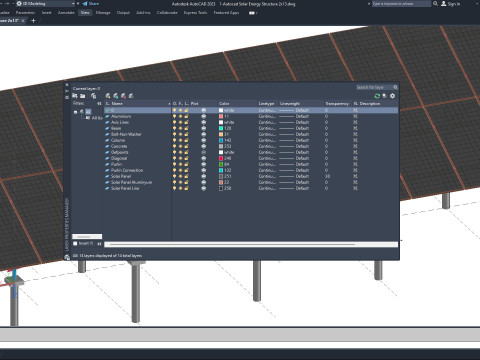Open the Express Tools ribbon tab

pyautogui.click(x=195, y=13)
